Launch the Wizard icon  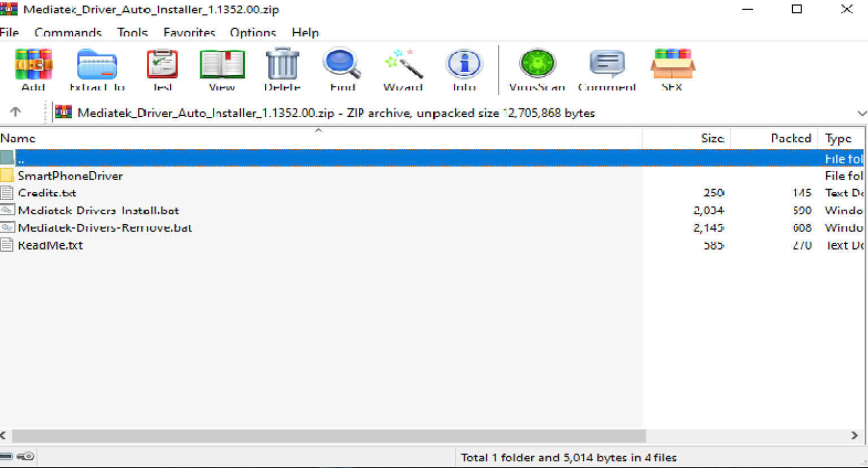(403, 65)
